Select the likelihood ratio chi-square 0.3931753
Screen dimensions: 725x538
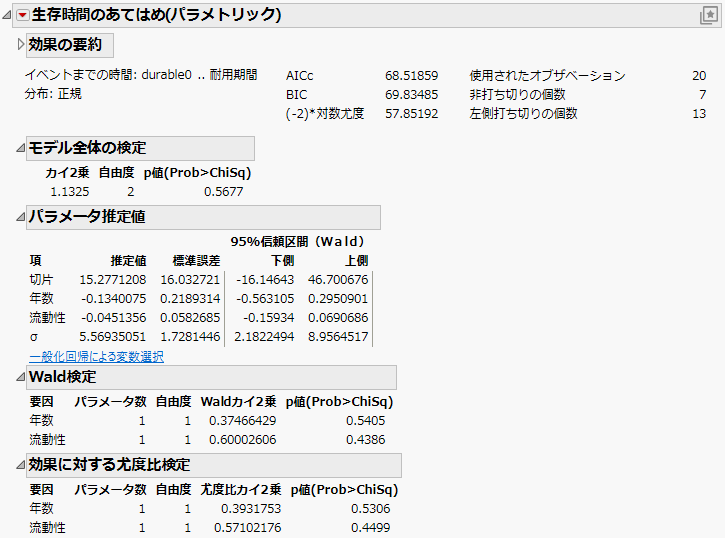251,508
